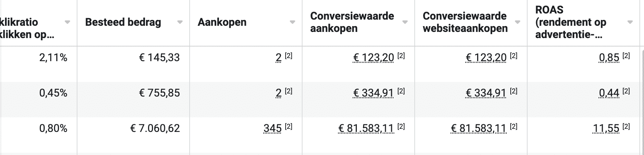Expand the Conversiewaarde aankopen column menu arrow
The height and width of the screenshot is (155, 644).
(x=405, y=22)
